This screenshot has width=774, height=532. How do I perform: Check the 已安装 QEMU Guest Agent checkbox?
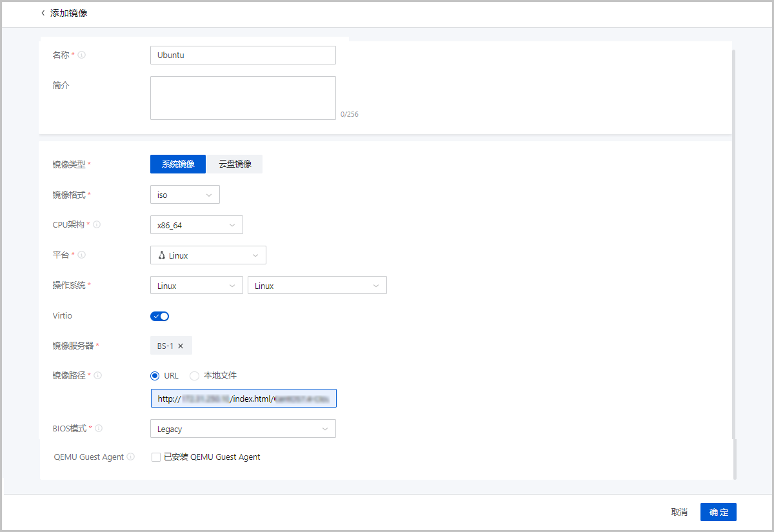[155, 457]
